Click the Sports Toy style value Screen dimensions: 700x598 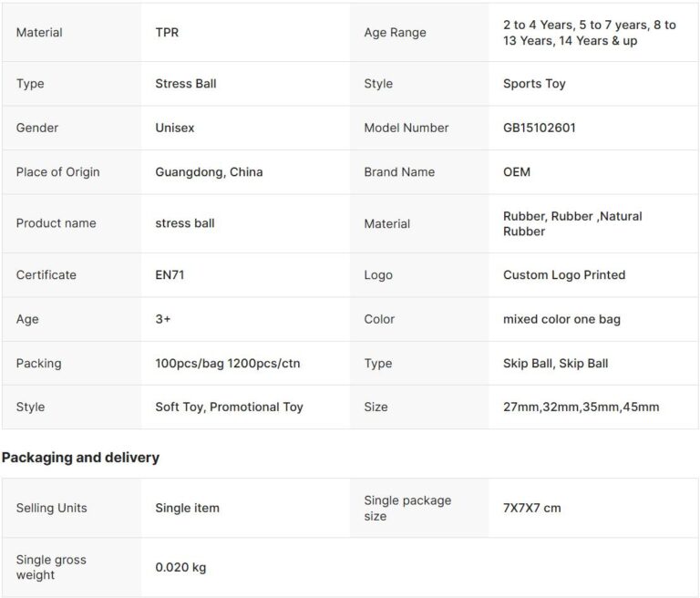tap(534, 84)
